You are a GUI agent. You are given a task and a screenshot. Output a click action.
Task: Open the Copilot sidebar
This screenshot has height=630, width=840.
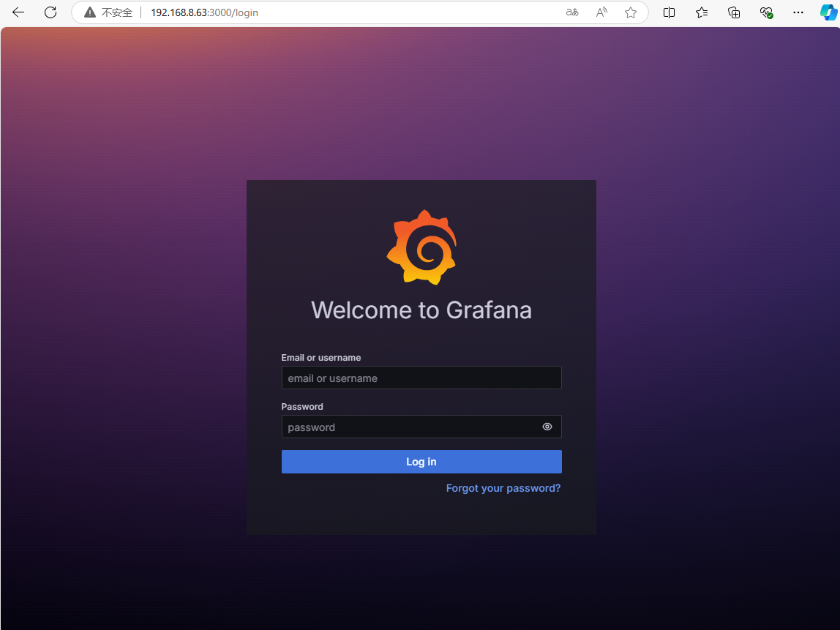coord(828,12)
